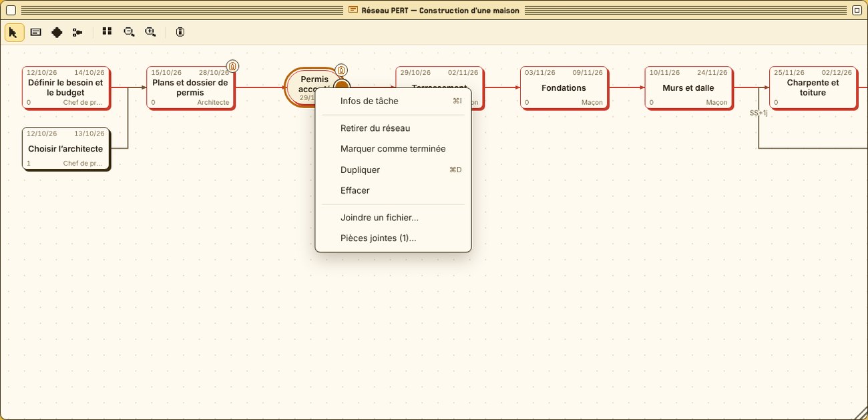This screenshot has height=420, width=868.
Task: Click the 25/11/26 start date on Charpente et toiture
Action: [790, 73]
